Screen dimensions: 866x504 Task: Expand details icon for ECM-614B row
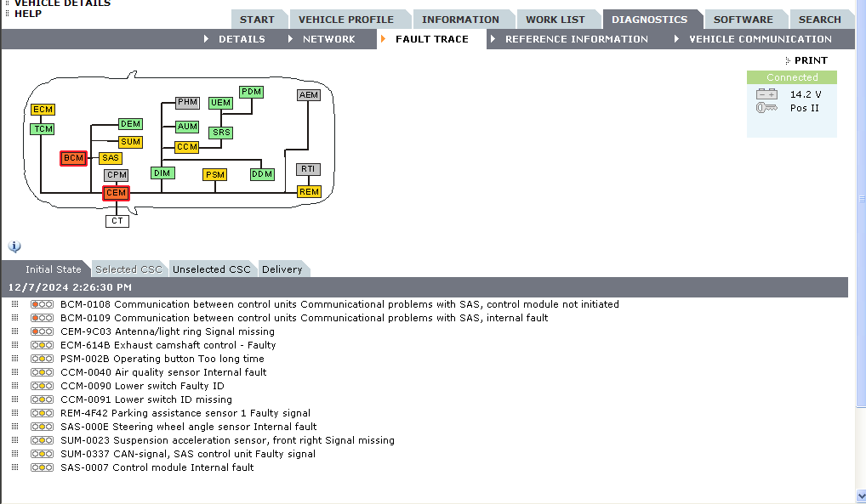[14, 345]
